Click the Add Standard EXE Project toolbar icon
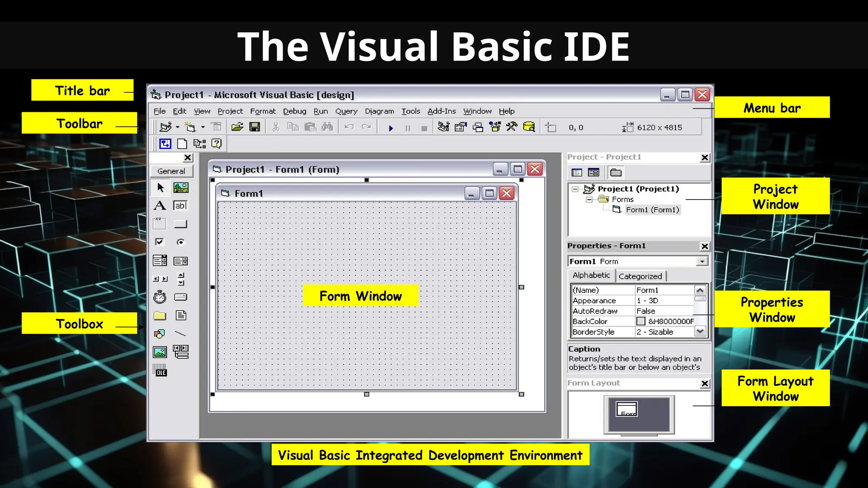 coord(165,127)
